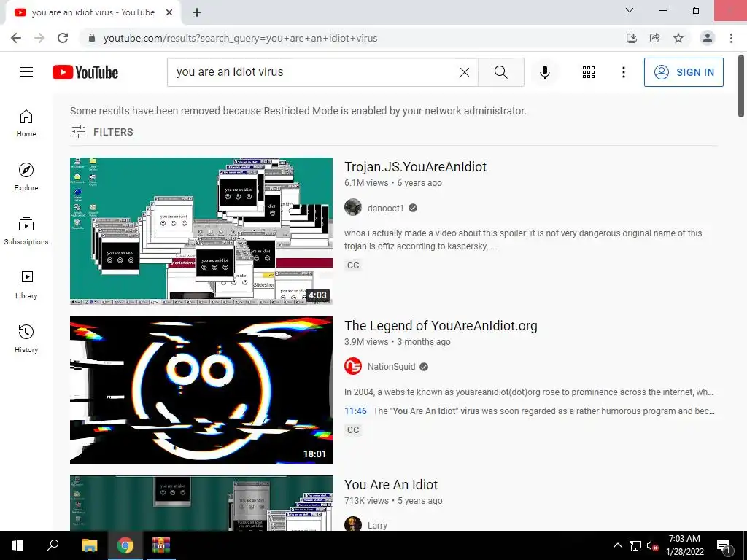Click the SIGN IN button
This screenshot has width=747, height=560.
pos(684,72)
